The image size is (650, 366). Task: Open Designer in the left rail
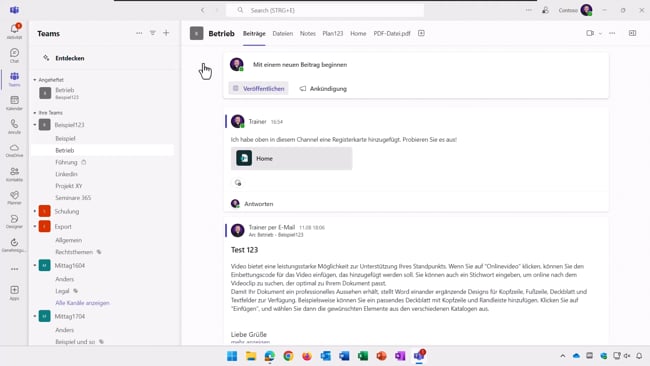pyautogui.click(x=15, y=222)
